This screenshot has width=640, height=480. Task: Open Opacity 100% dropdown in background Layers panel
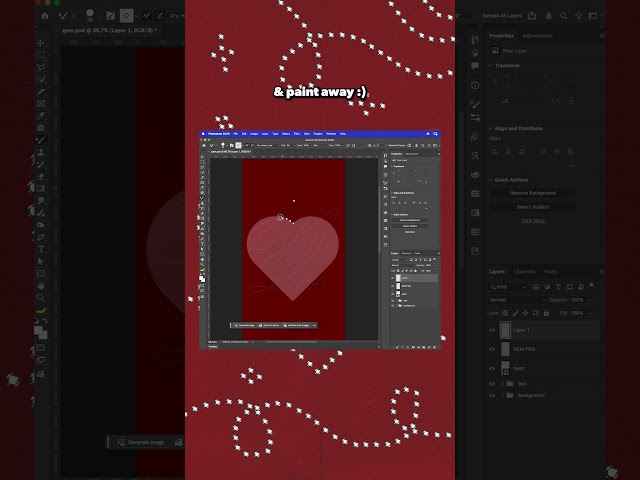pyautogui.click(x=589, y=300)
